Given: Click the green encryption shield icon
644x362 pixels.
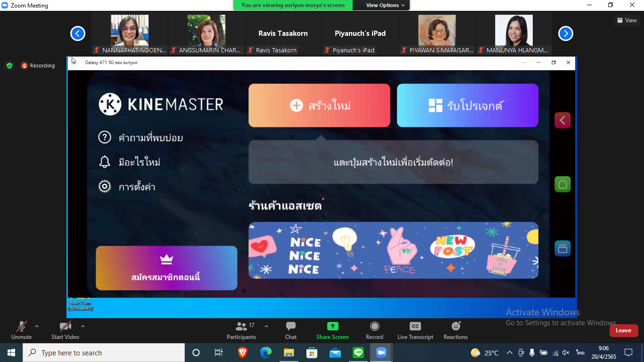Looking at the screenshot, I should (9, 66).
